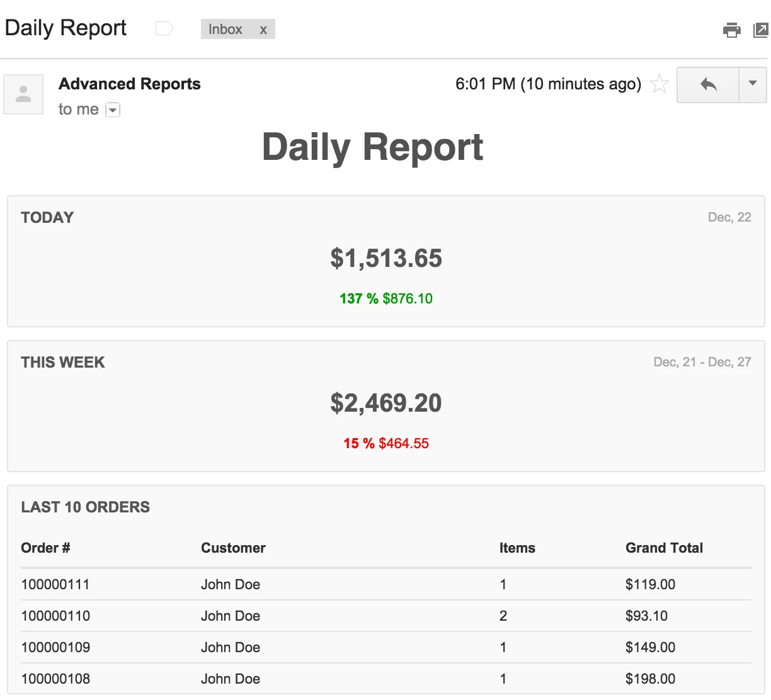771x700 pixels.
Task: Print the Daily Report email
Action: [x=731, y=30]
